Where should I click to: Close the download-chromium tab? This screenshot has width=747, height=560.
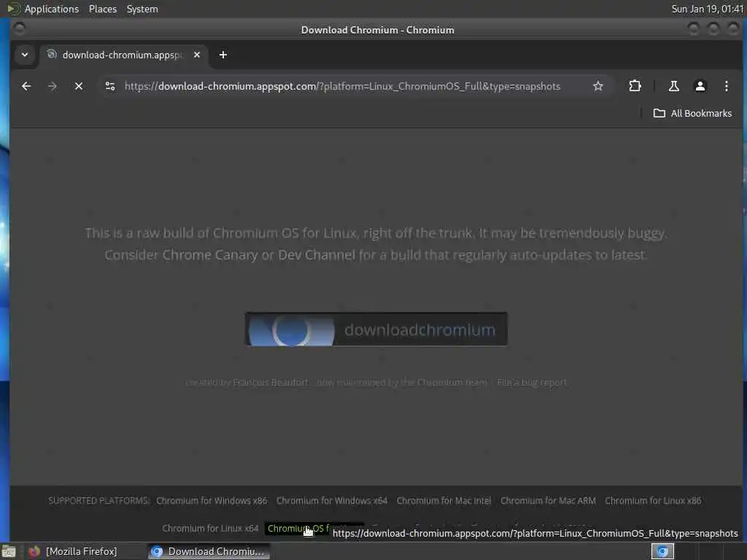197,55
